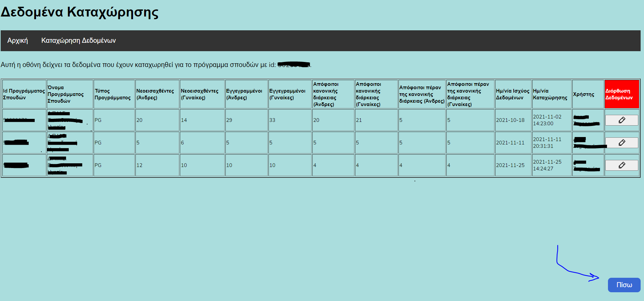Click the value 6 in Νεοεισαχθέντες (Γυναίκες)
Screen dimensions: 644x301
182,143
